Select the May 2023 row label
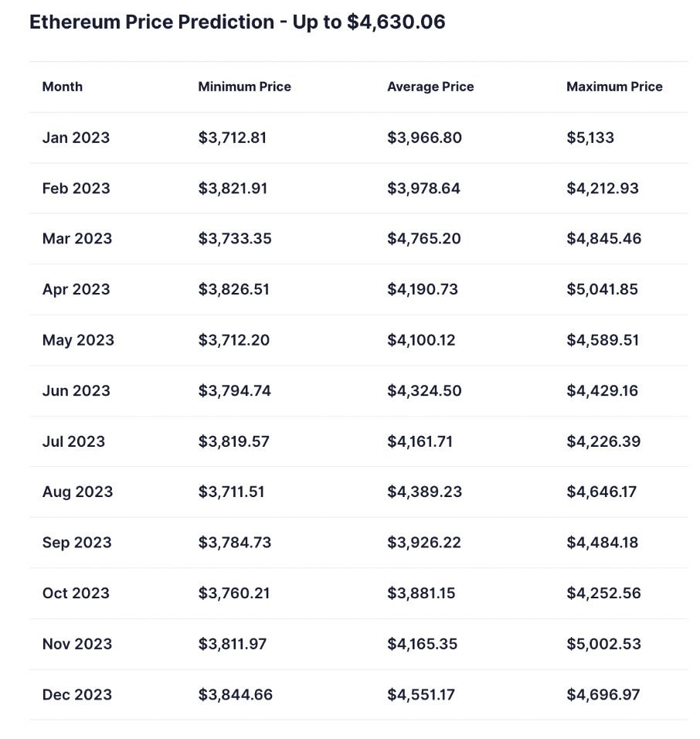 pyautogui.click(x=78, y=340)
